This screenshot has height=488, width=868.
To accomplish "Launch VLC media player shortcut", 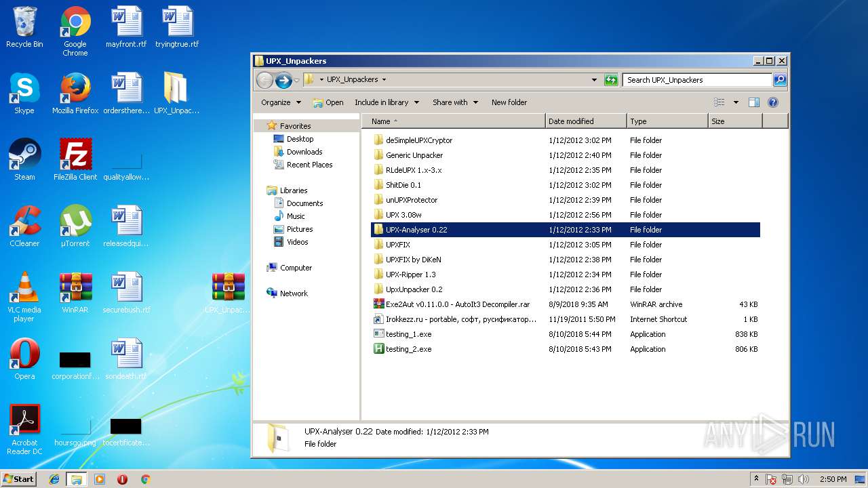I will 24,297.
